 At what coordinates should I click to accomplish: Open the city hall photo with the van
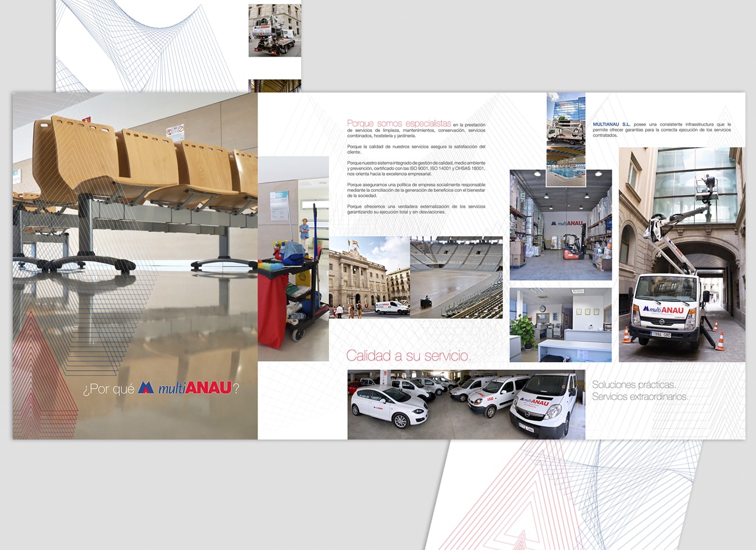pyautogui.click(x=369, y=277)
